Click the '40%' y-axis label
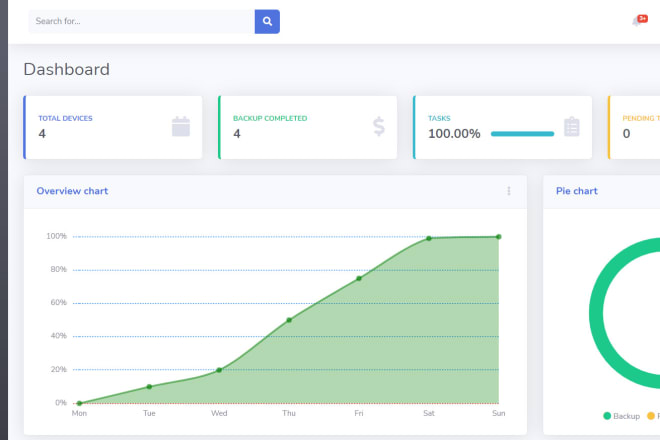 pyautogui.click(x=59, y=336)
